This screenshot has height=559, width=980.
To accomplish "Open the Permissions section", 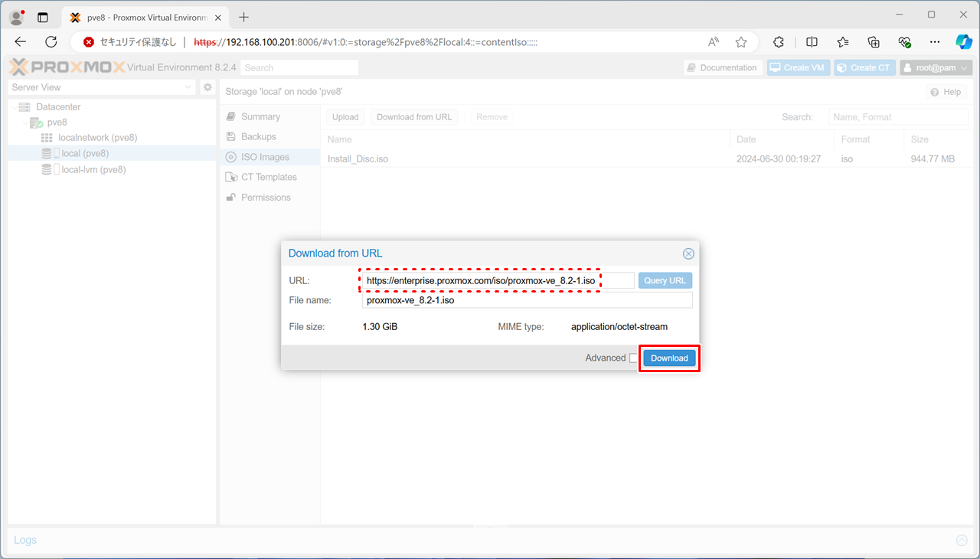I will 266,198.
